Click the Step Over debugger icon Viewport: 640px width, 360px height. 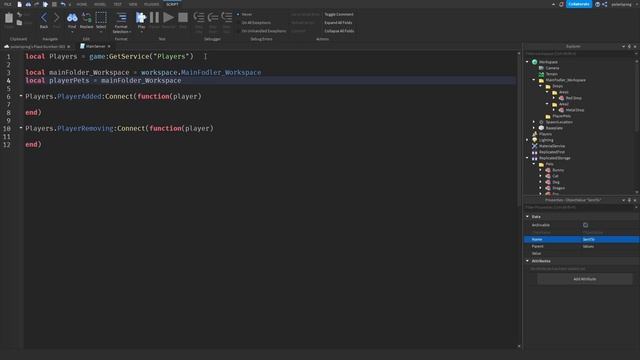click(213, 18)
